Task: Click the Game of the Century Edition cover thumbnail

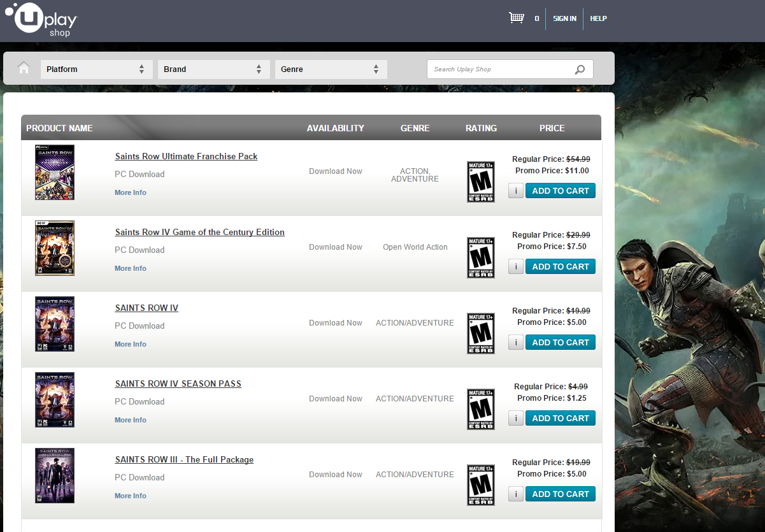Action: click(x=55, y=248)
